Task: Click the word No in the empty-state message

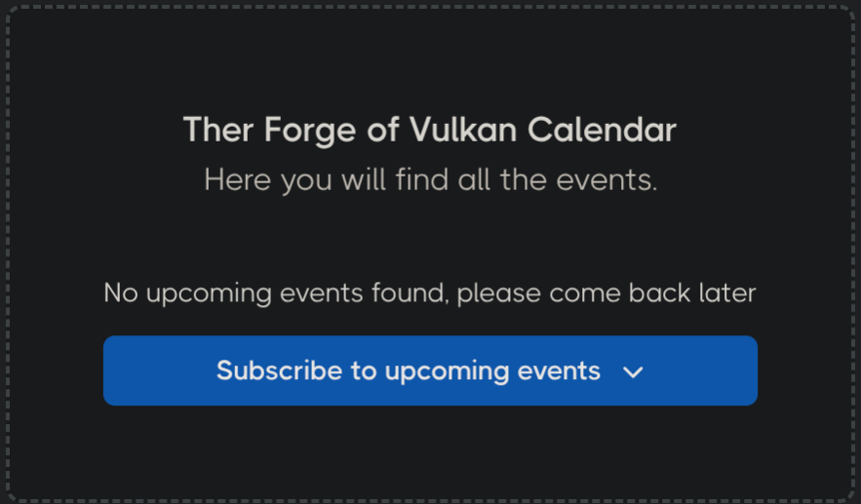Action: coord(120,292)
